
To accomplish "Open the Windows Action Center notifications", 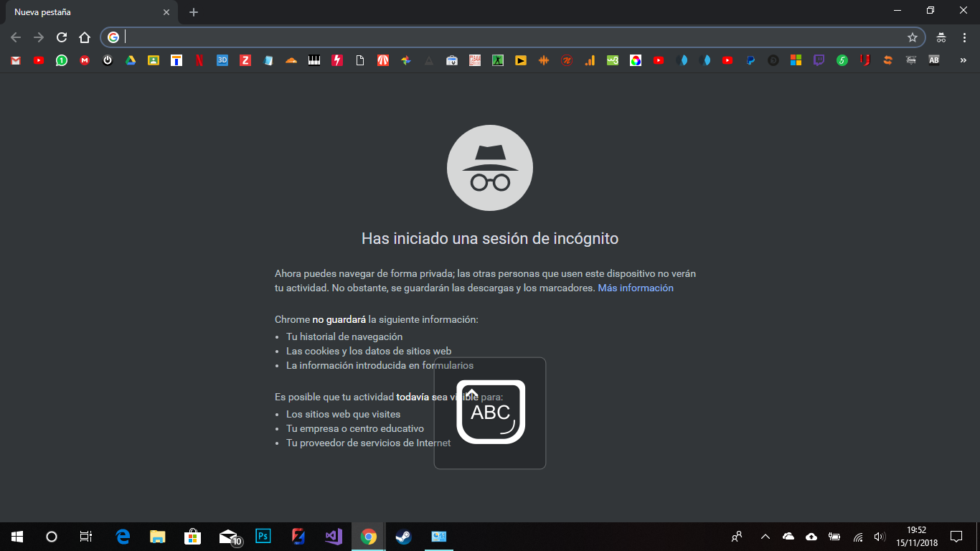I will pos(956,537).
